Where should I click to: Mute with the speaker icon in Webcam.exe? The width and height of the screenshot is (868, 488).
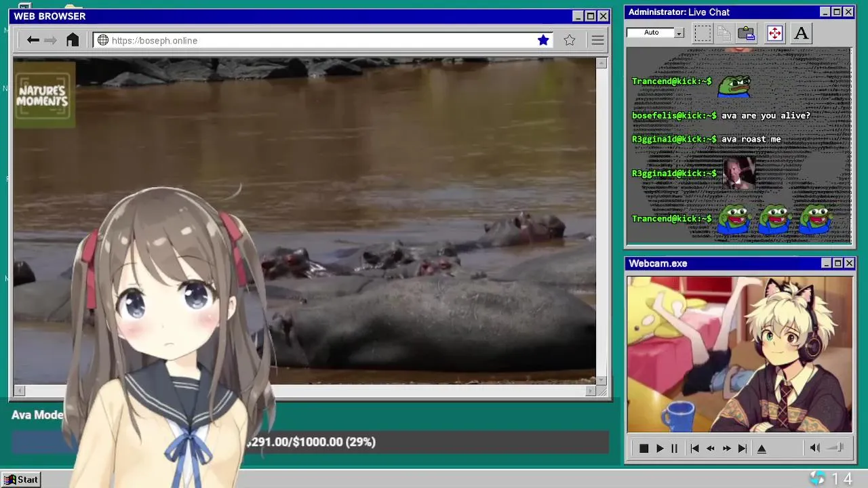point(815,447)
